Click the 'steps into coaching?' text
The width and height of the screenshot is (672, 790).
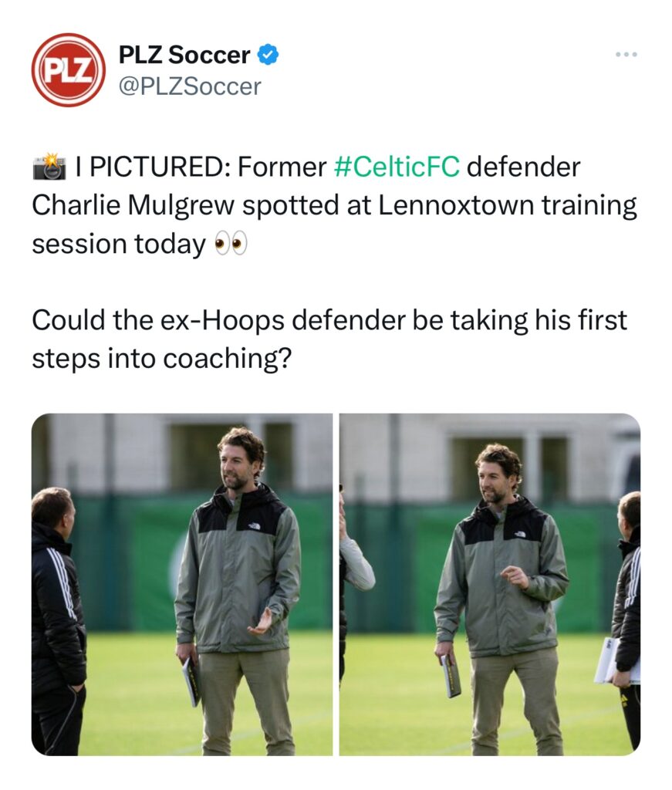[161, 360]
